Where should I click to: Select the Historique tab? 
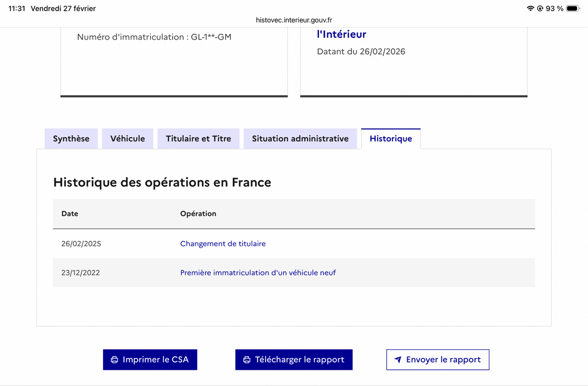click(x=391, y=139)
